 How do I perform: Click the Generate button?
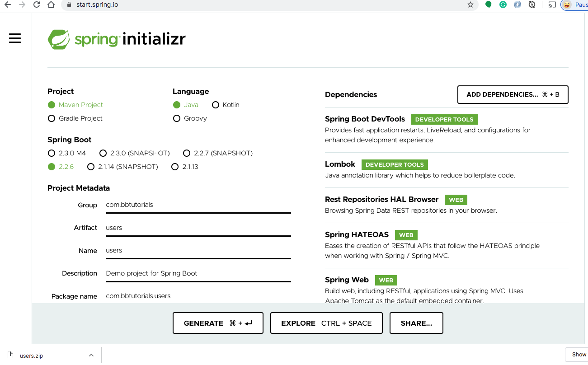tap(218, 323)
